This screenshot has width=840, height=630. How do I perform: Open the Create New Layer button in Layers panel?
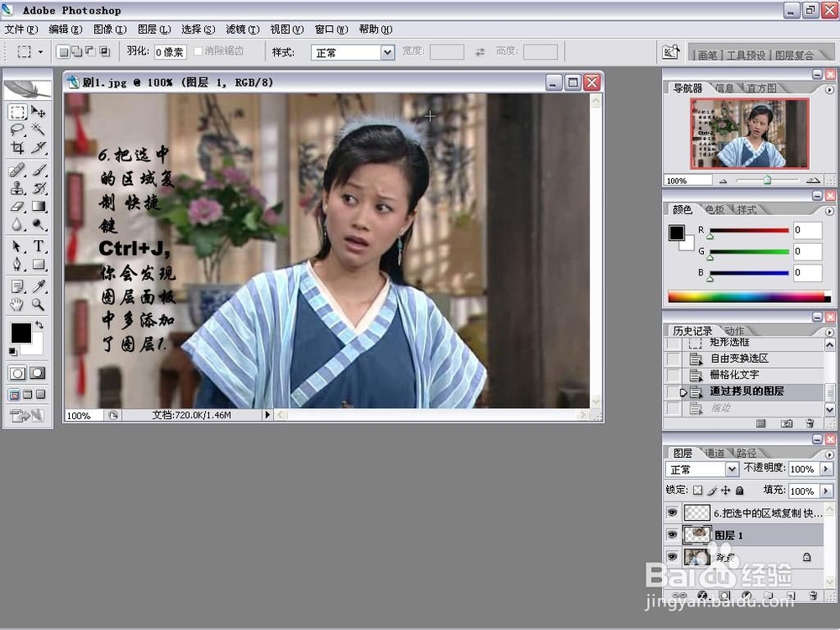point(790,595)
